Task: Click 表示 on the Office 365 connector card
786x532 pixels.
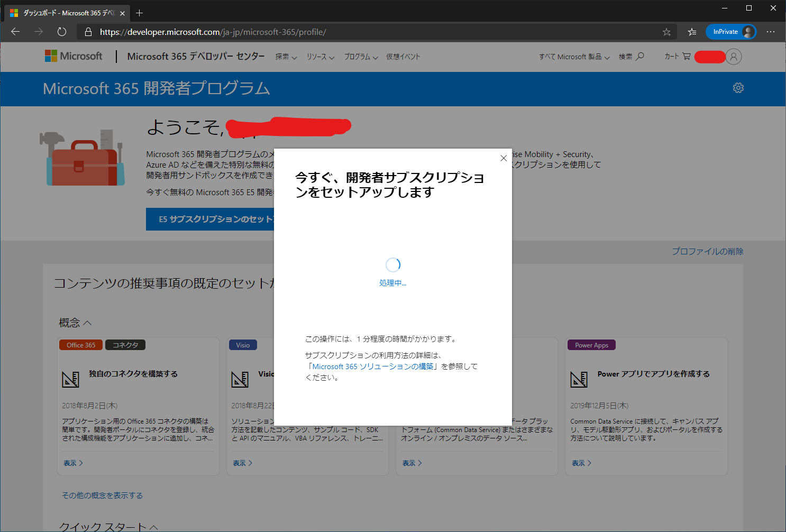Action: coord(74,463)
